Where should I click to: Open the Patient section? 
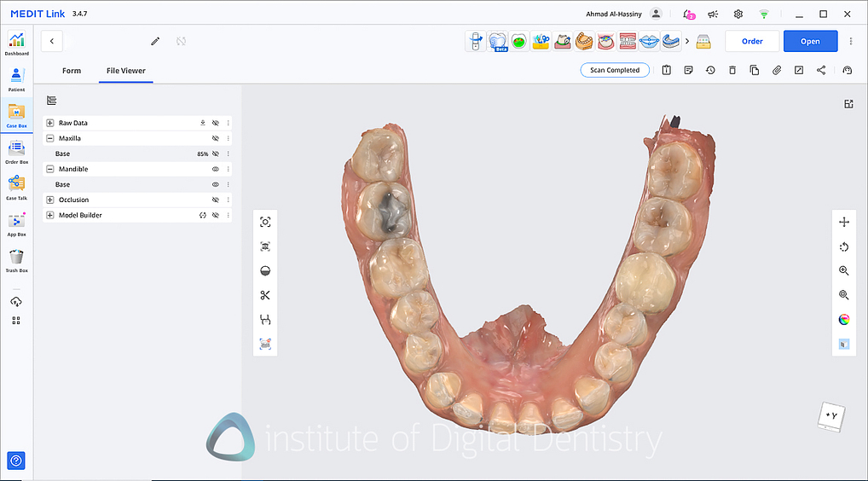click(16, 79)
